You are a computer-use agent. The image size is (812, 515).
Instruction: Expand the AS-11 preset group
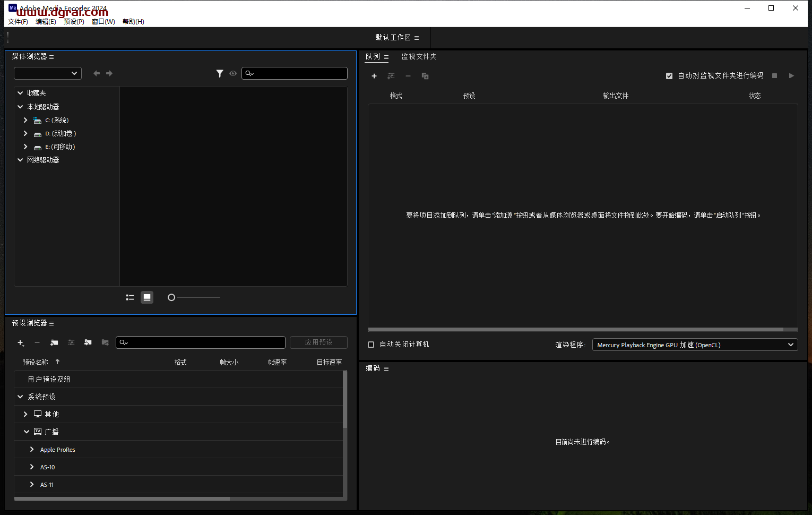click(32, 484)
